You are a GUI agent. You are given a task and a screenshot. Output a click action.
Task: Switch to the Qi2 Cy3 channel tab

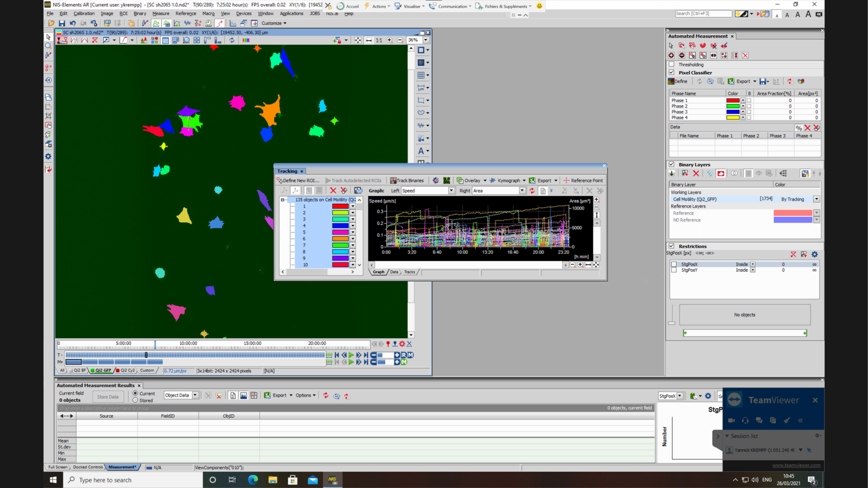[x=126, y=370]
